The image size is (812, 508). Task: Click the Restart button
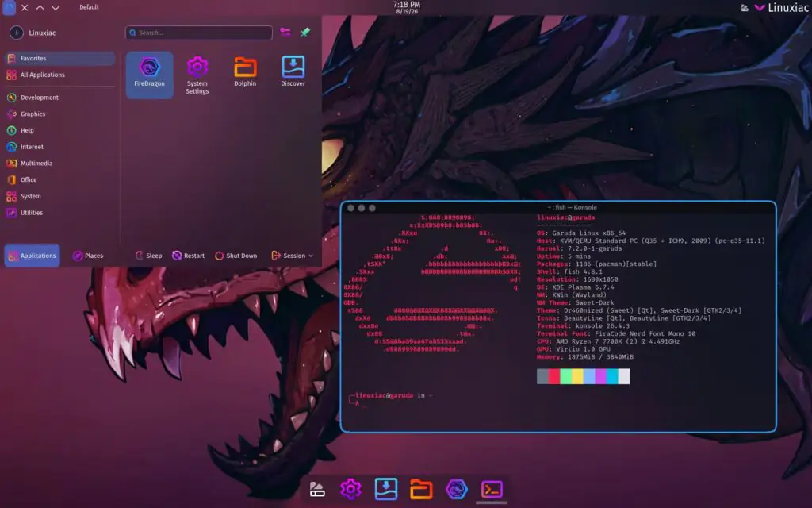point(188,256)
